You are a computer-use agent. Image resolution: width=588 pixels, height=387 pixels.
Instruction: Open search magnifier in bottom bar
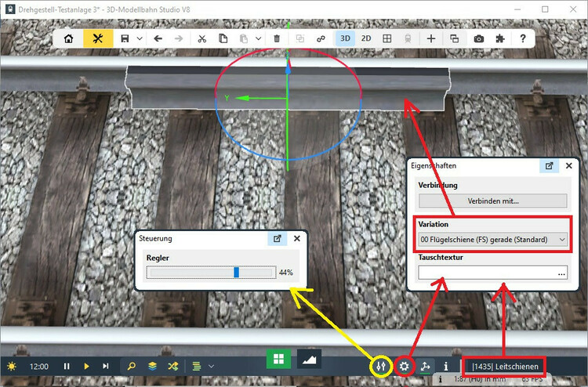(x=132, y=366)
